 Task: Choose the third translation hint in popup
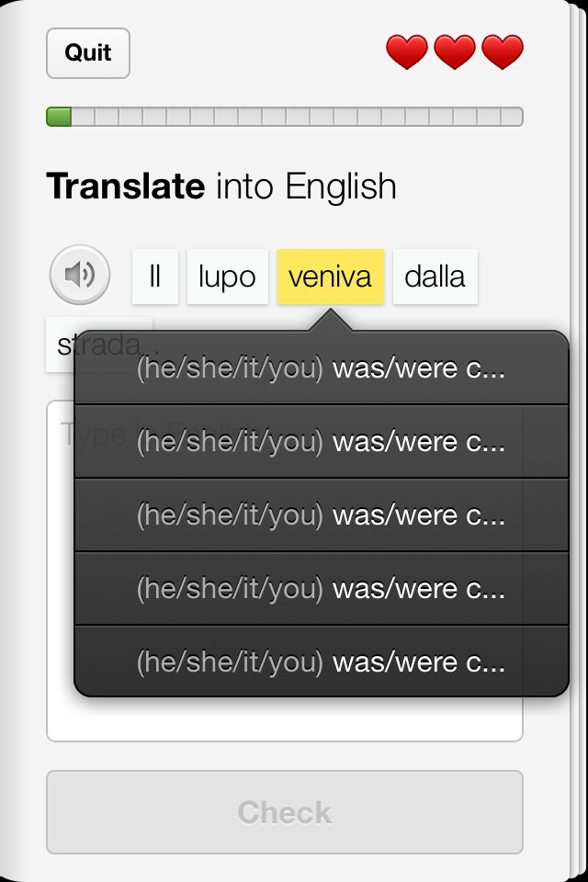321,515
